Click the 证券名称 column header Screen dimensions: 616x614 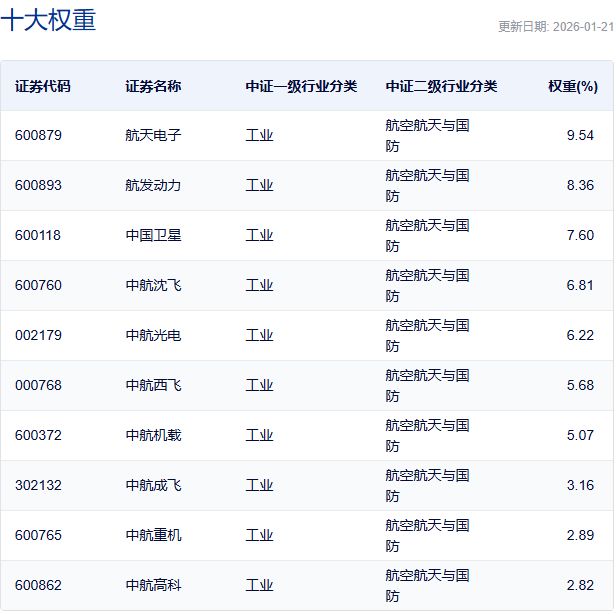(153, 86)
